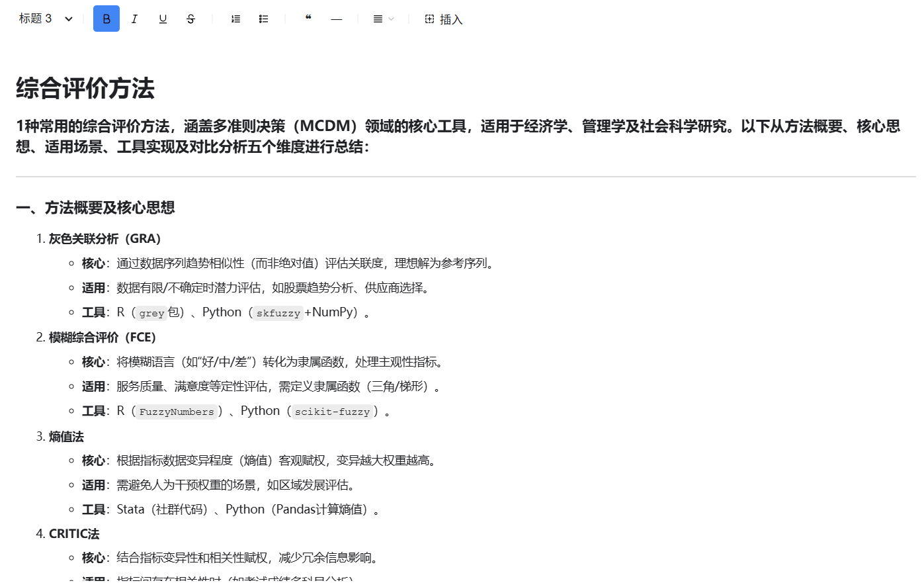Open the text alignment dropdown
924x583 pixels.
click(x=383, y=19)
